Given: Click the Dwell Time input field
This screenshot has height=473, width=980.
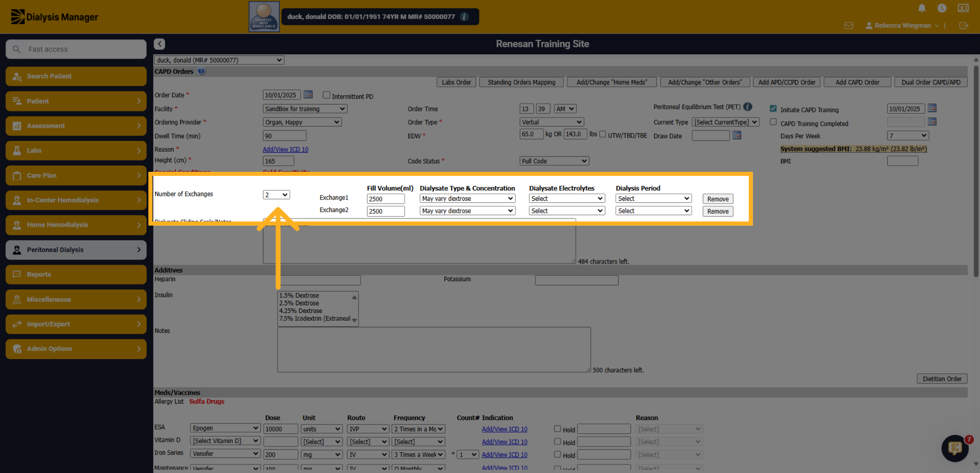Looking at the screenshot, I should (284, 136).
